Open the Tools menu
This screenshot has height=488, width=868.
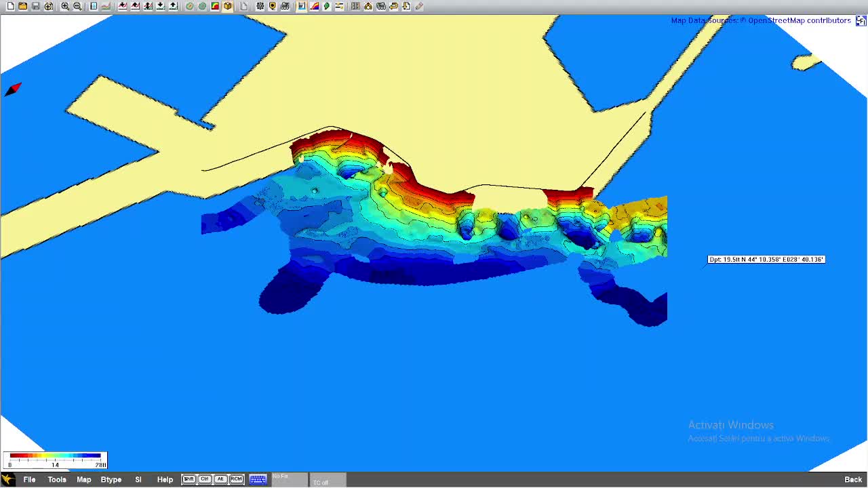coord(57,479)
